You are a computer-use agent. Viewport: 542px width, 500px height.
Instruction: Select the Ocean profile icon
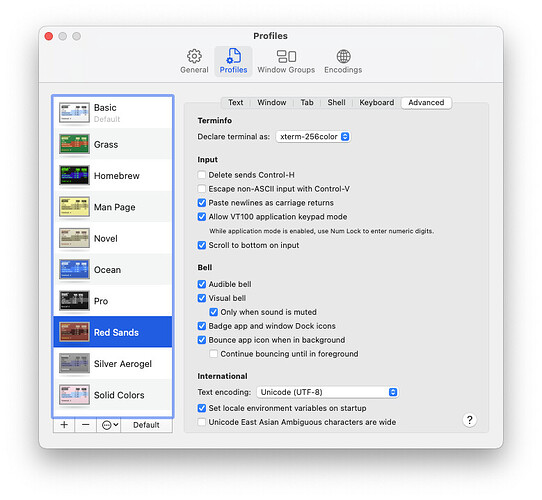[74, 269]
